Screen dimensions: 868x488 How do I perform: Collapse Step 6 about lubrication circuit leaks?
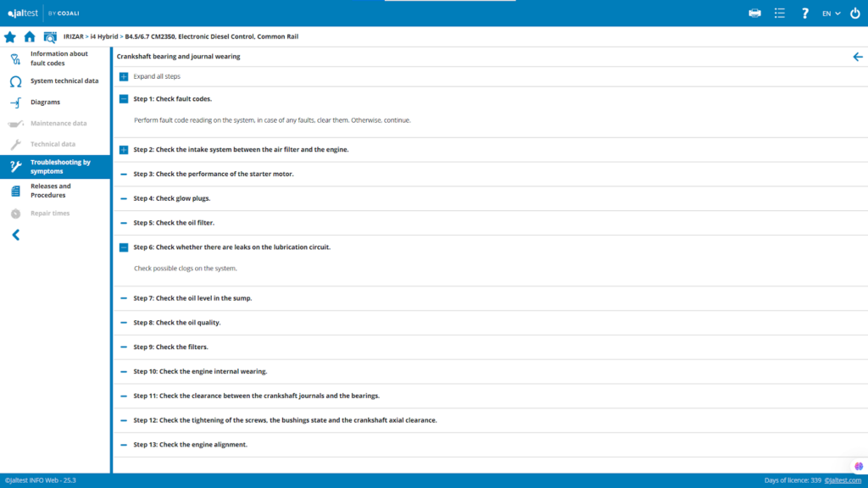click(124, 247)
